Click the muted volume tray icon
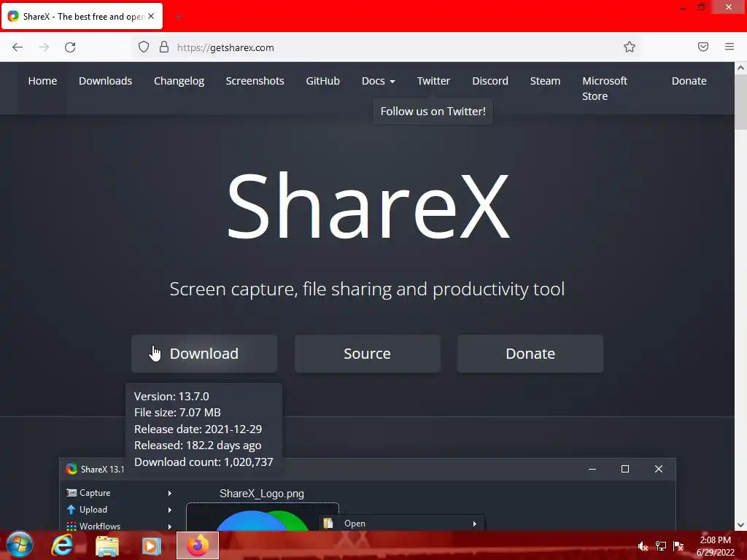This screenshot has width=747, height=560. pyautogui.click(x=643, y=546)
